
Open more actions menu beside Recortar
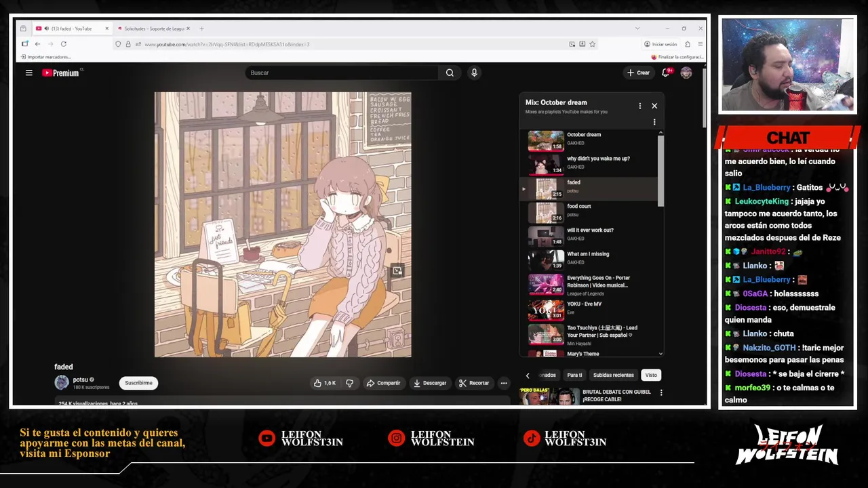(504, 383)
